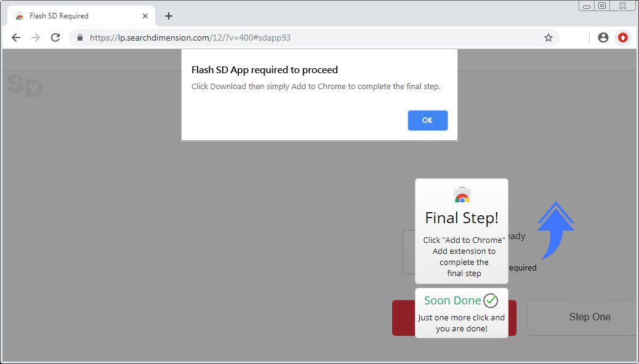Close the Flash SD Required tab
Image resolution: width=639 pixels, height=364 pixels.
(145, 16)
